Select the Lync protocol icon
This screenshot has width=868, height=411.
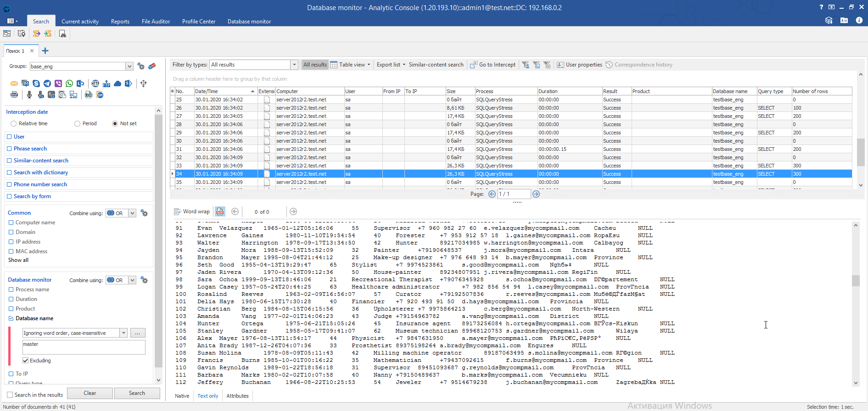click(80, 83)
